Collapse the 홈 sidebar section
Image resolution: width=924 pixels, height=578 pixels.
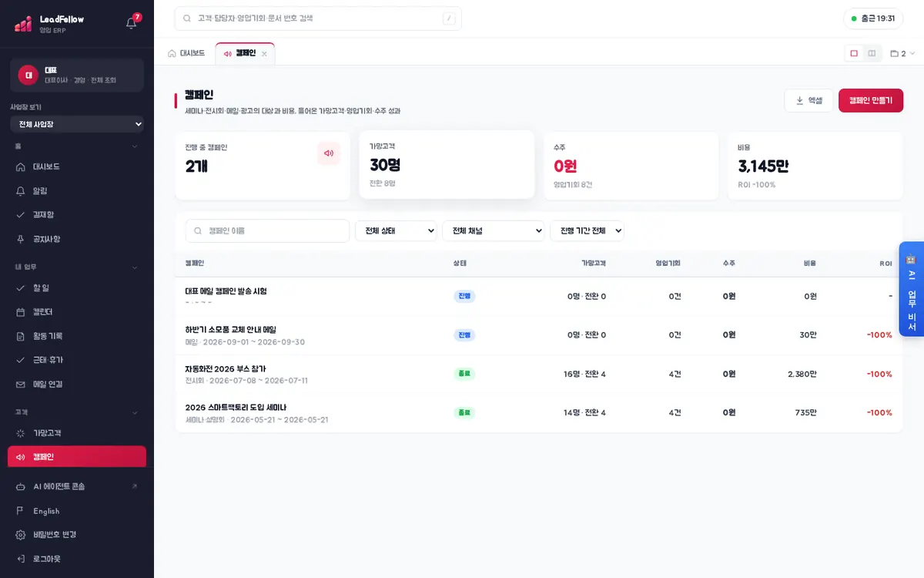click(x=135, y=146)
